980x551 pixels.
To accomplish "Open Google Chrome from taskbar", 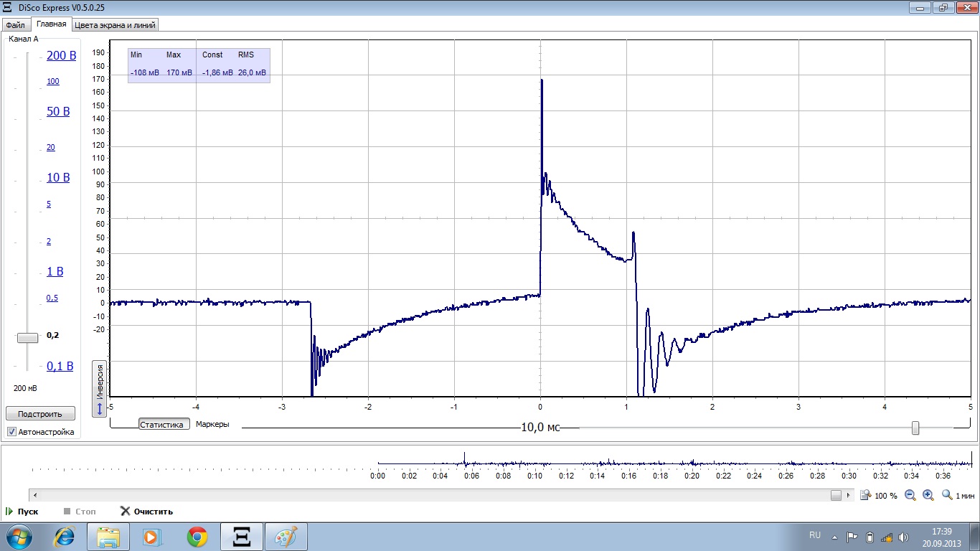I will coord(197,537).
